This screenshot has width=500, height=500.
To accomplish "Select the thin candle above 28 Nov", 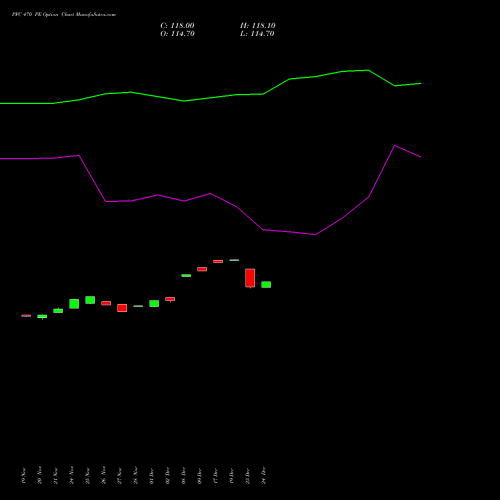I will click(138, 306).
